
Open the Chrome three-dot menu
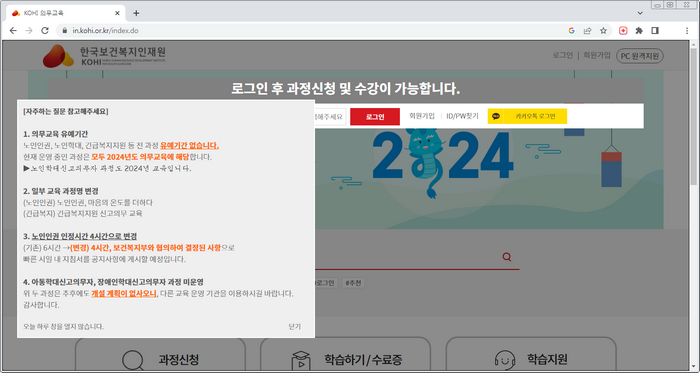(x=687, y=31)
